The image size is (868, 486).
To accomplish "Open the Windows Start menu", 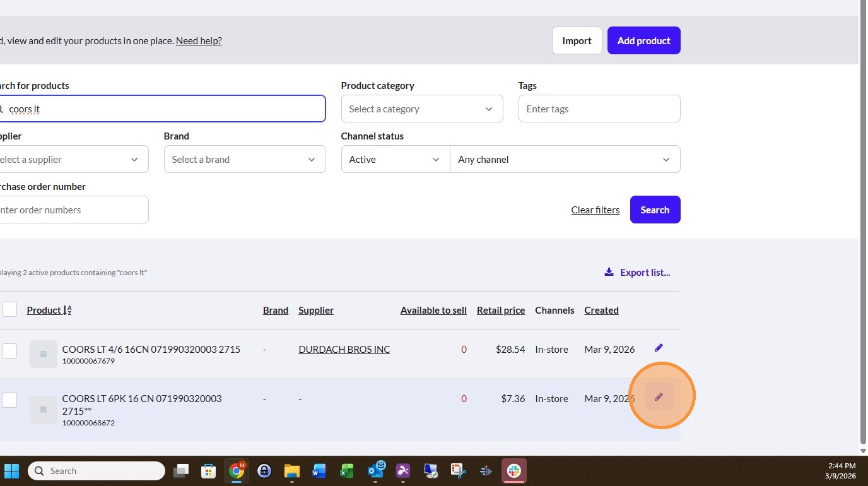I will click(x=12, y=471).
